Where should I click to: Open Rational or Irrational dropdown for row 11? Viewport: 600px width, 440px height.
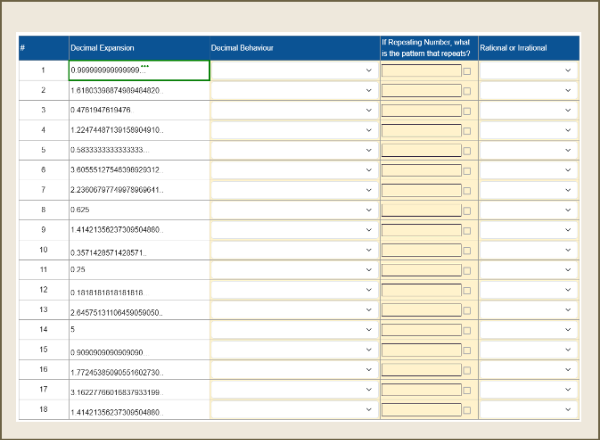click(x=527, y=270)
